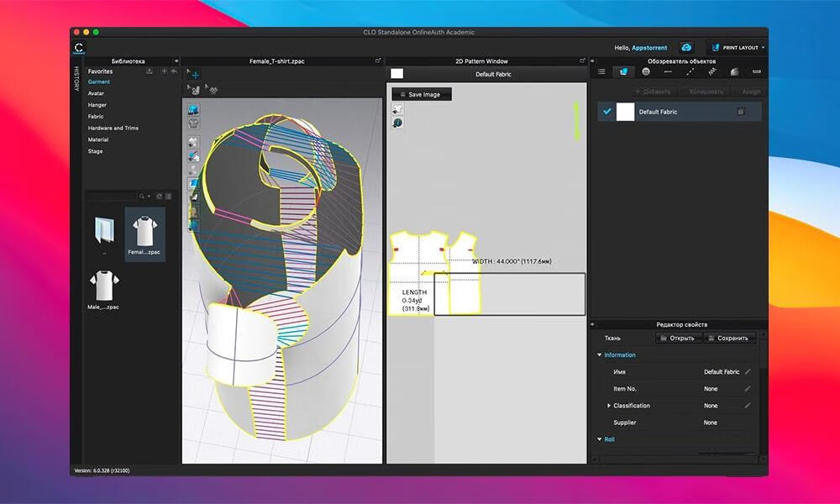This screenshot has width=840, height=504.
Task: Toggle the garment display icon in 2D window
Action: pyautogui.click(x=398, y=108)
